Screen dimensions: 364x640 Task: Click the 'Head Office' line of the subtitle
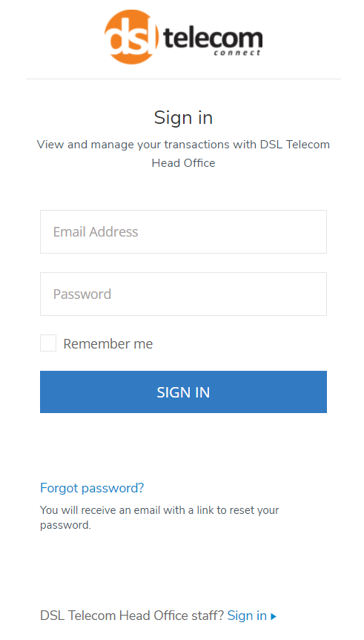tap(183, 163)
